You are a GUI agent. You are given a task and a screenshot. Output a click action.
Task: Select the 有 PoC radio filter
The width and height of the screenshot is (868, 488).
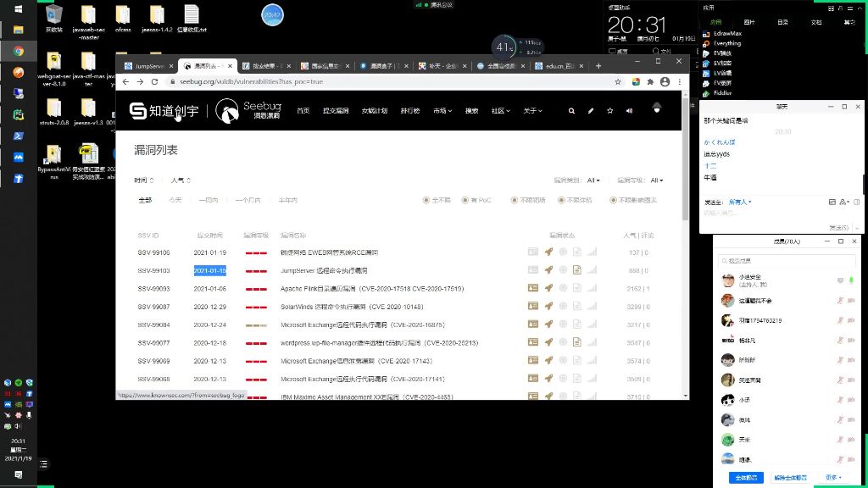point(465,200)
